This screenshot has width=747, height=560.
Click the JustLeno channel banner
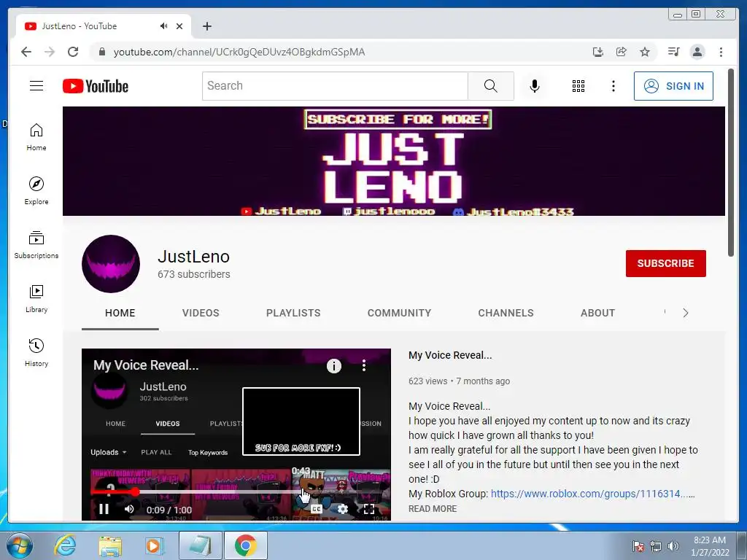393,161
